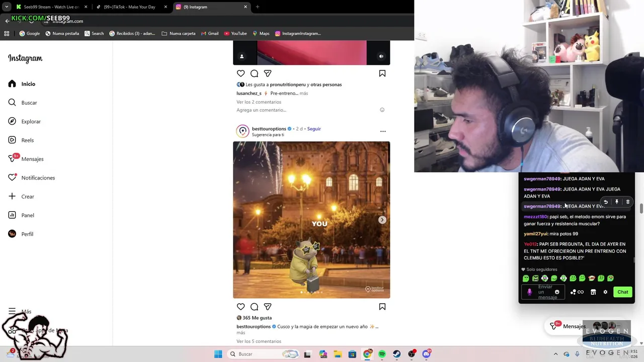Toggle sound on the top video post
The height and width of the screenshot is (362, 644).
tap(381, 56)
